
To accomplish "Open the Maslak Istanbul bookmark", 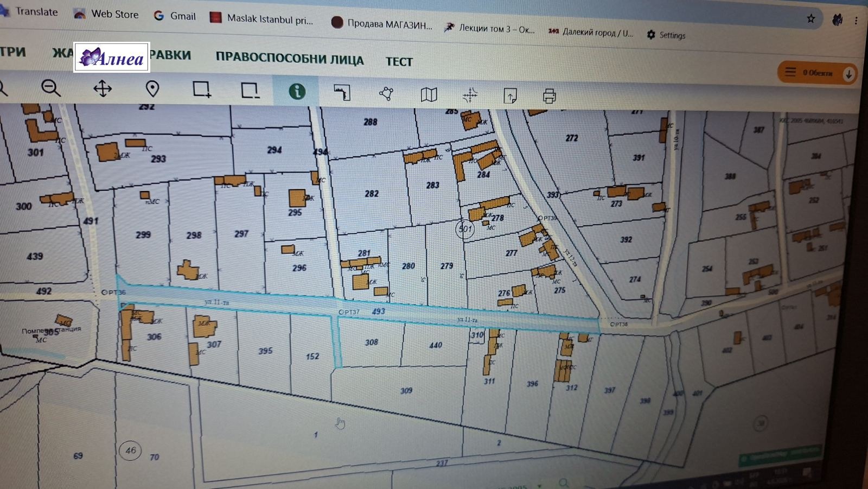I will click(x=262, y=19).
